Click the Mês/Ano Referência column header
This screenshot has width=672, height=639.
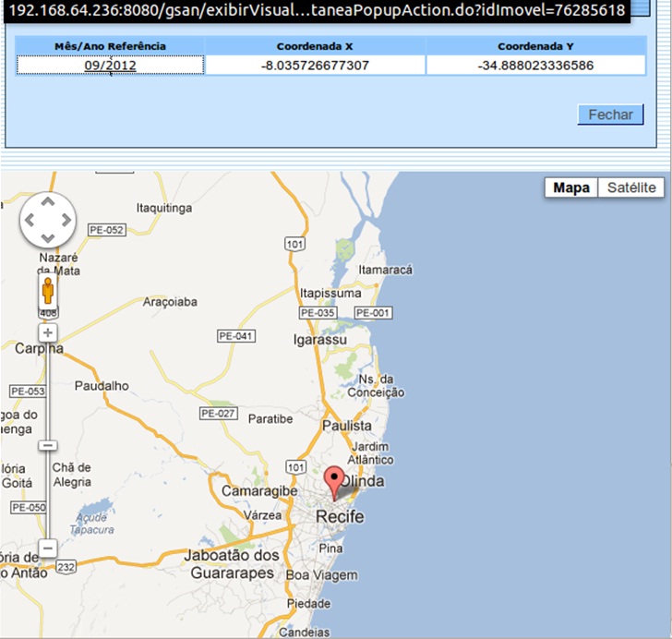point(110,46)
